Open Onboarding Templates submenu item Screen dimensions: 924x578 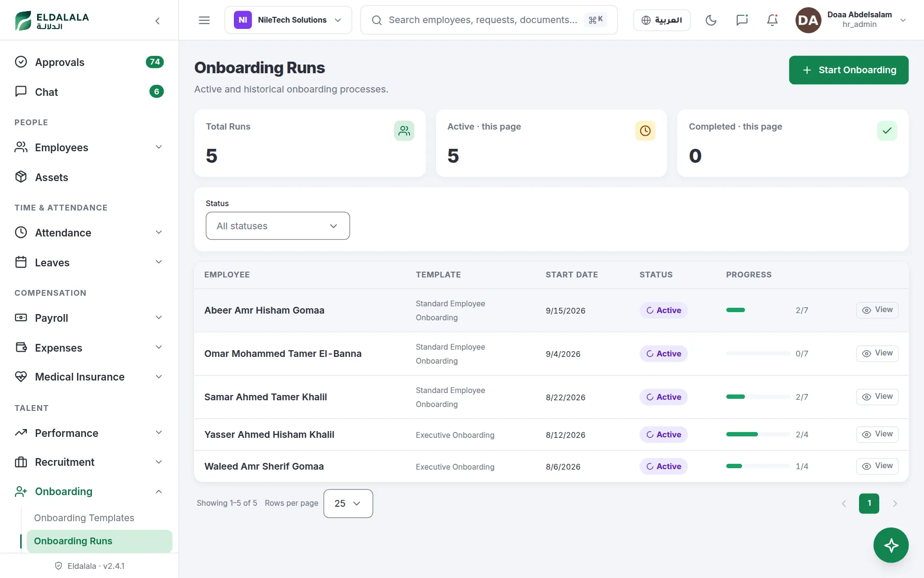[84, 518]
